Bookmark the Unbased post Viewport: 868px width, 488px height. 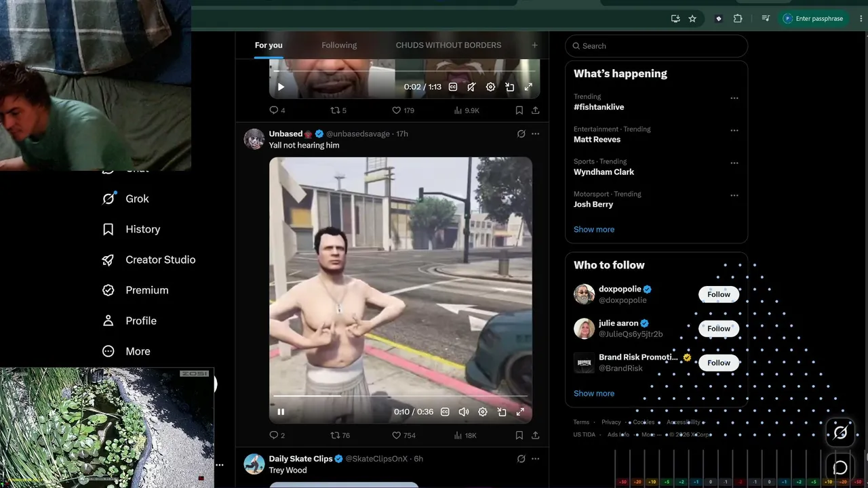(519, 435)
